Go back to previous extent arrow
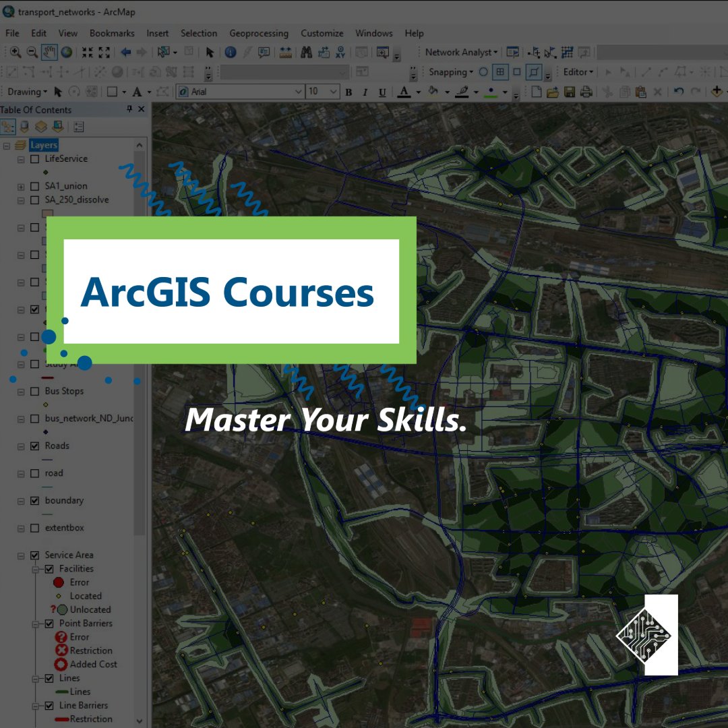Viewport: 728px width, 728px height. (x=125, y=52)
